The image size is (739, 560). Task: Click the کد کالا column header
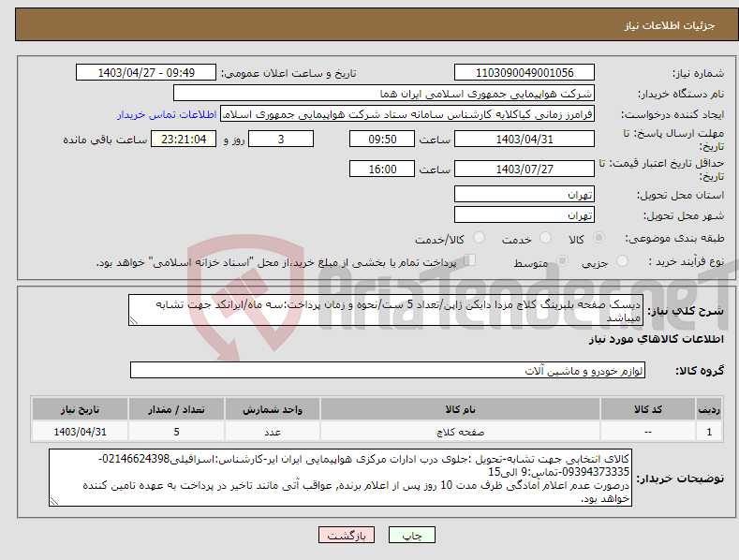(x=648, y=409)
